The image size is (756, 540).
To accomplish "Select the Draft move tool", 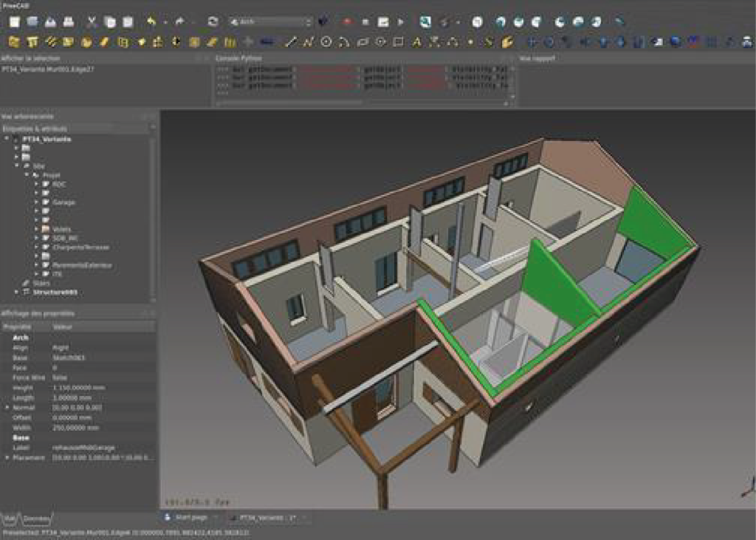I will [532, 42].
